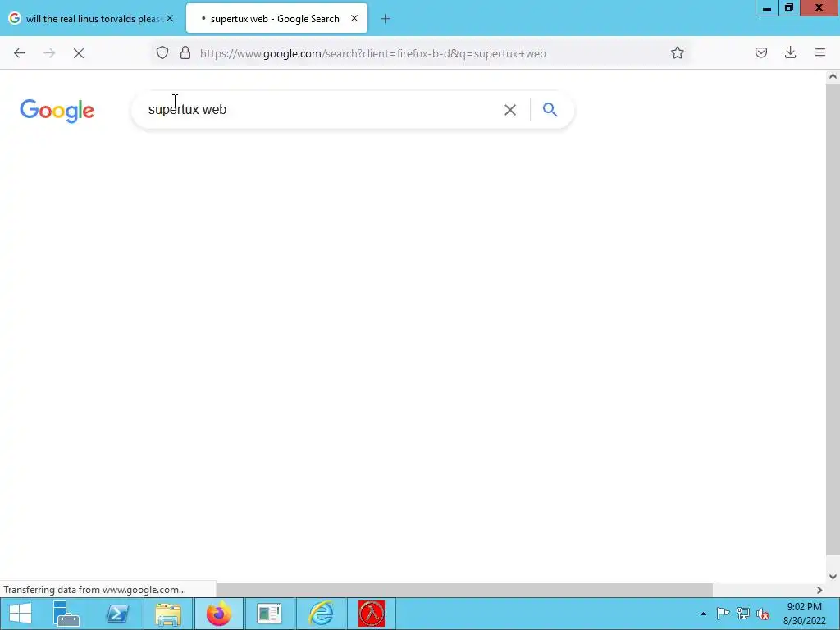Save page to Pocket
Screen dimensions: 840x630
[x=760, y=52]
